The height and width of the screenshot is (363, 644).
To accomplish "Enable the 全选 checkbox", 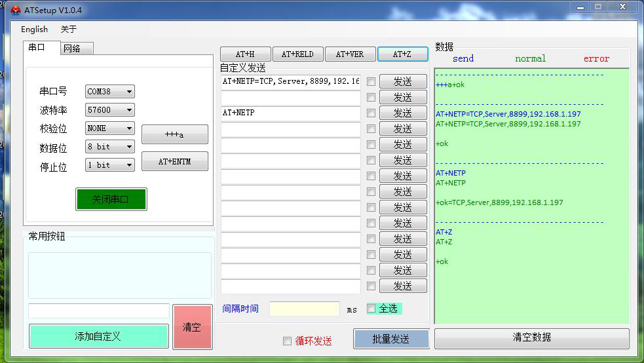I will [371, 309].
